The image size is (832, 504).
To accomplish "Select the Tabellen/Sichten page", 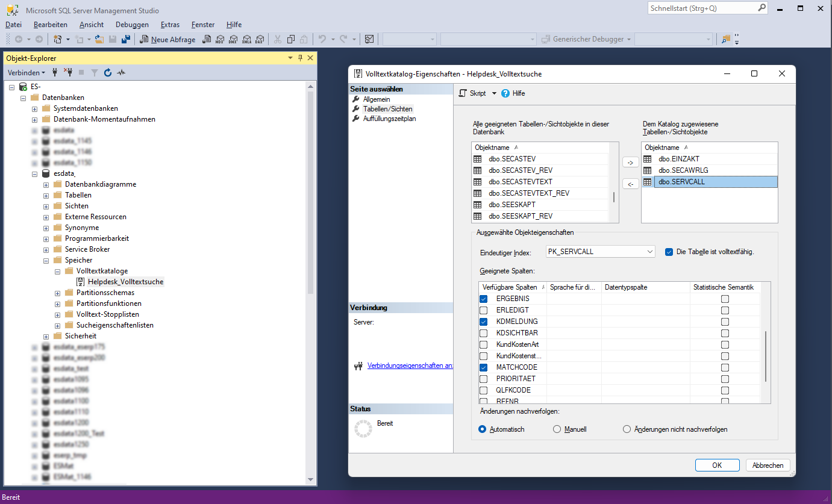I will [x=387, y=109].
